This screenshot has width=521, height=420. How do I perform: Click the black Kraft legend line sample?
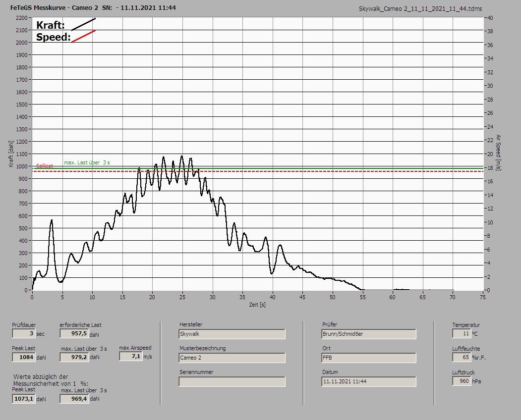83,24
